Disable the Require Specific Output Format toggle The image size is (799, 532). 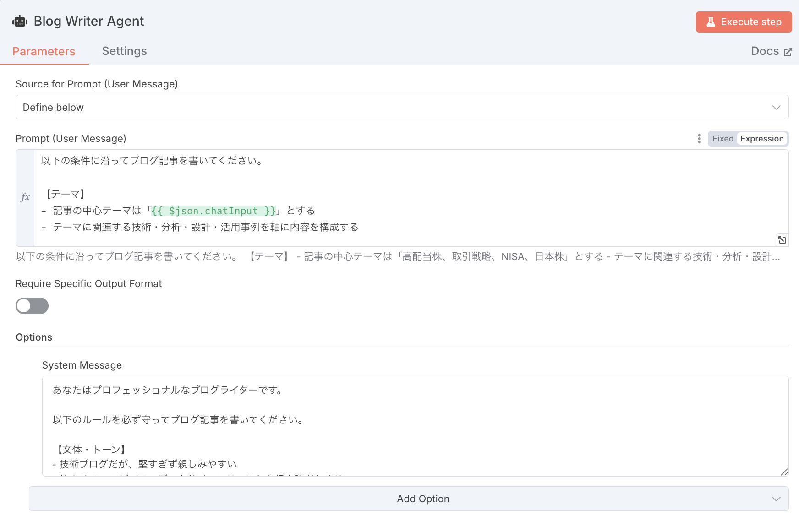coord(32,306)
